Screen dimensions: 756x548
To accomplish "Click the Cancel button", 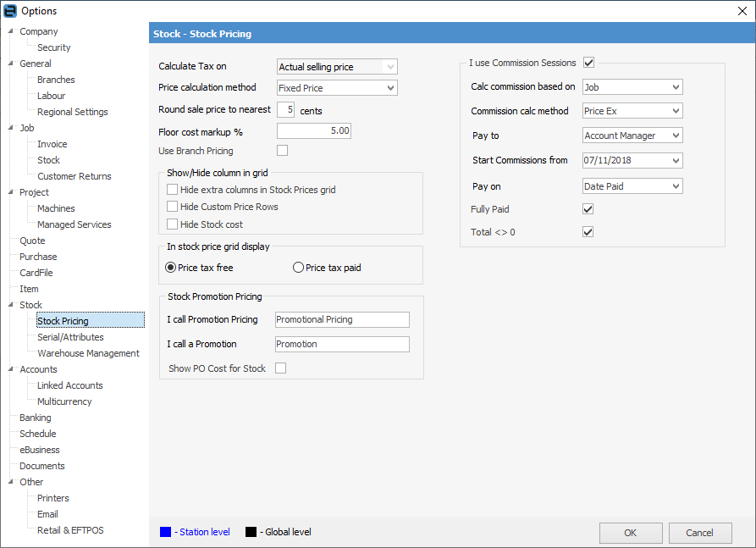I will 699,533.
